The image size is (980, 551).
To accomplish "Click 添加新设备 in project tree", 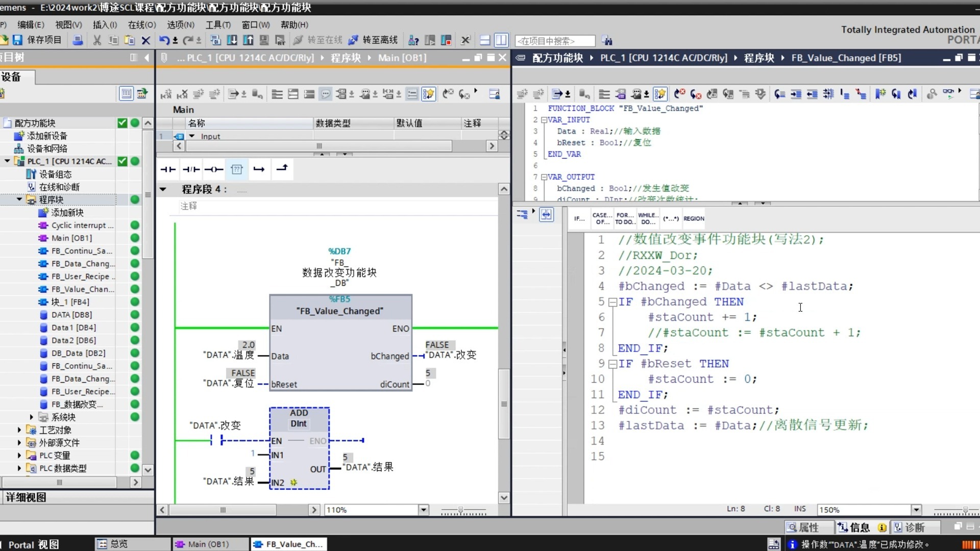I will [47, 136].
